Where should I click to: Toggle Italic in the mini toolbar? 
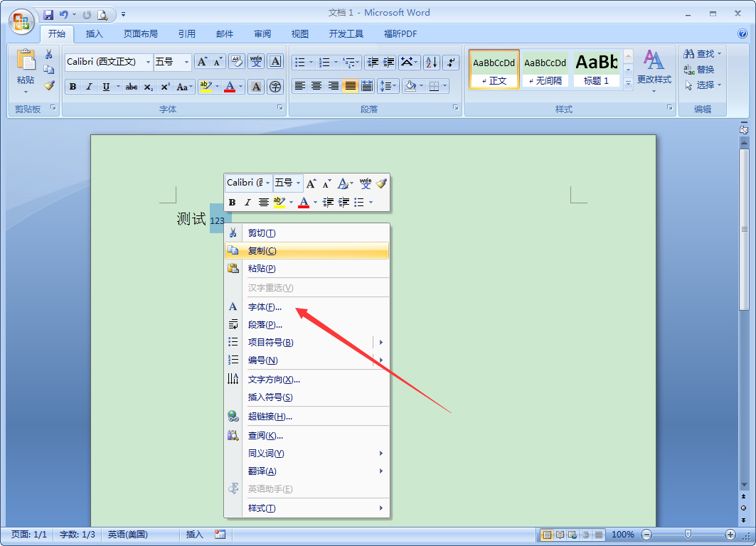(246, 202)
